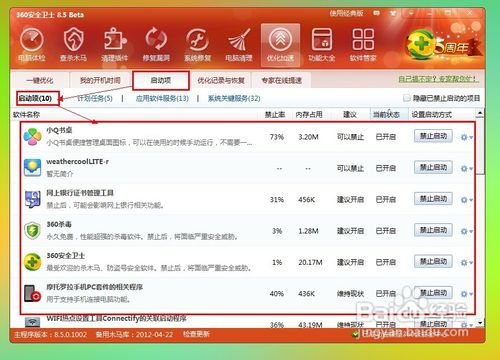Select 启动项(10) sub-tab
The image size is (500, 360).
(35, 98)
